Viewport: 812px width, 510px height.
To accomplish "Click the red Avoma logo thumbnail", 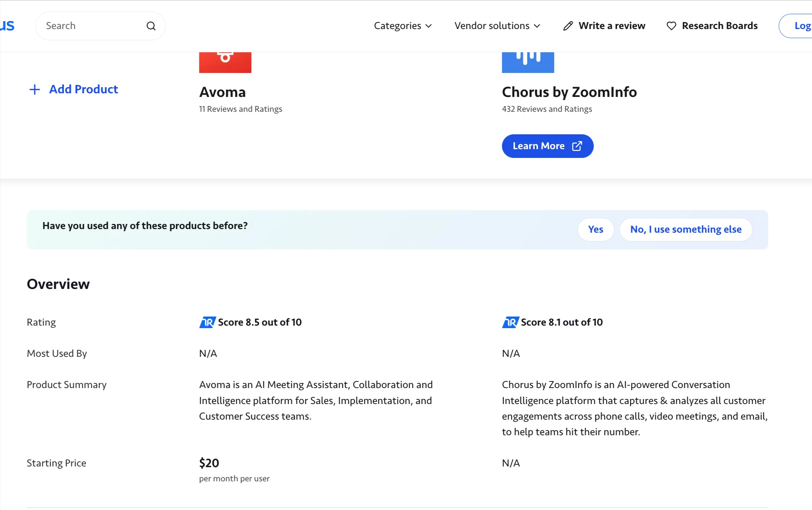I will [x=225, y=62].
